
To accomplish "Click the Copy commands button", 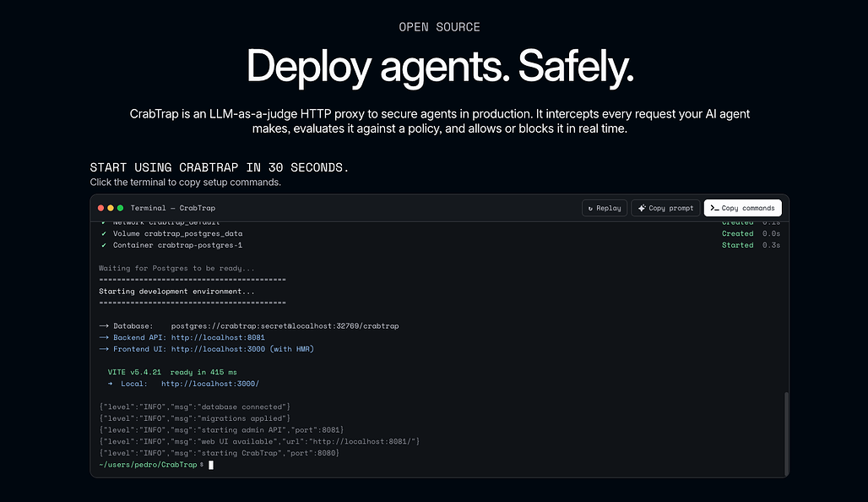I will pyautogui.click(x=743, y=208).
